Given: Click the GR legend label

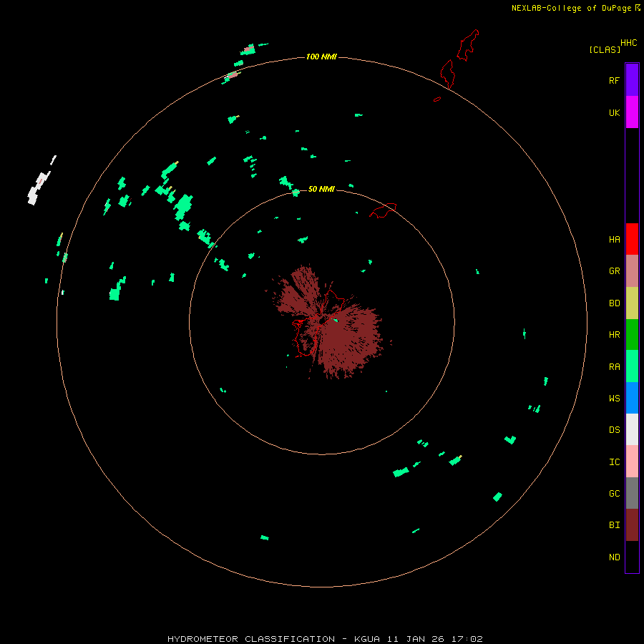Looking at the screenshot, I should pyautogui.click(x=614, y=271).
